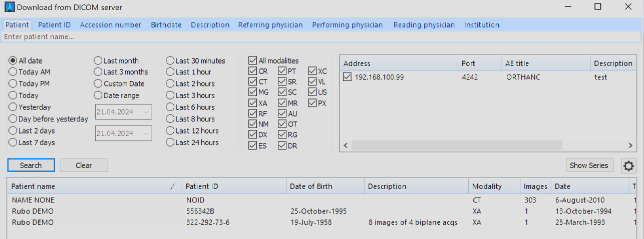Click the patient name input field
Image resolution: width=644 pixels, height=239 pixels.
[x=320, y=37]
